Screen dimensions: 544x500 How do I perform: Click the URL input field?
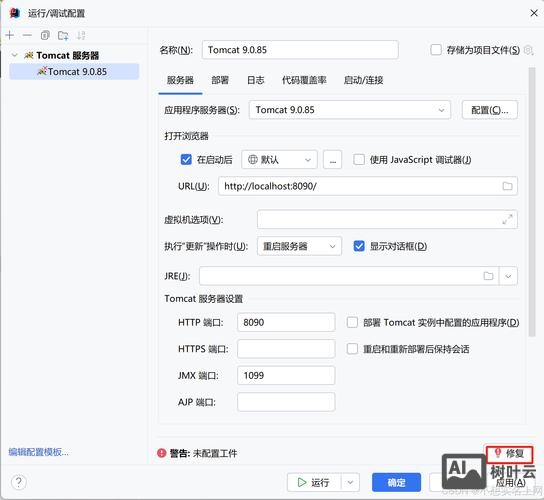click(368, 186)
